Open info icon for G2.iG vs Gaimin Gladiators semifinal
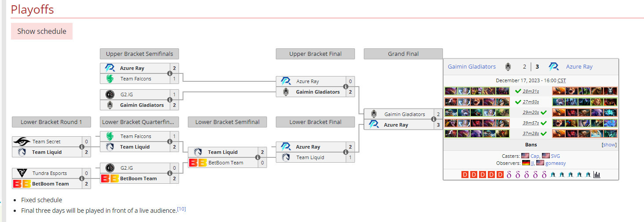This screenshot has height=222, width=644. point(170,100)
